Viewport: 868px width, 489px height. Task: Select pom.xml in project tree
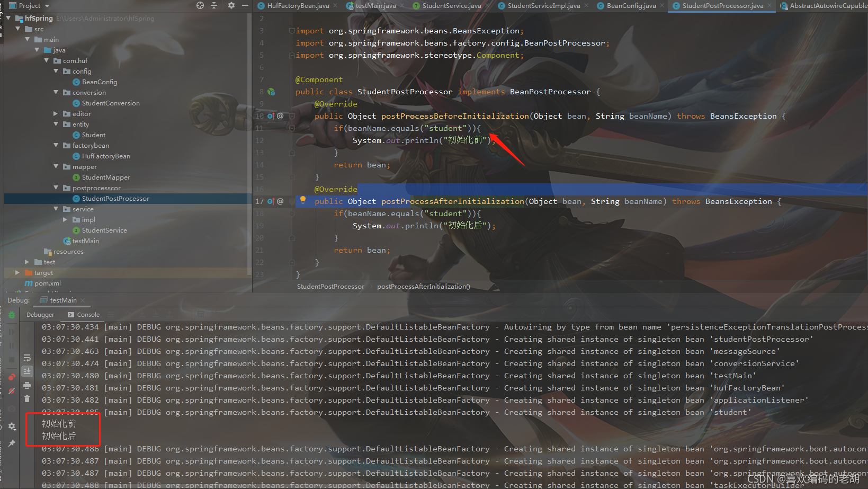(48, 283)
